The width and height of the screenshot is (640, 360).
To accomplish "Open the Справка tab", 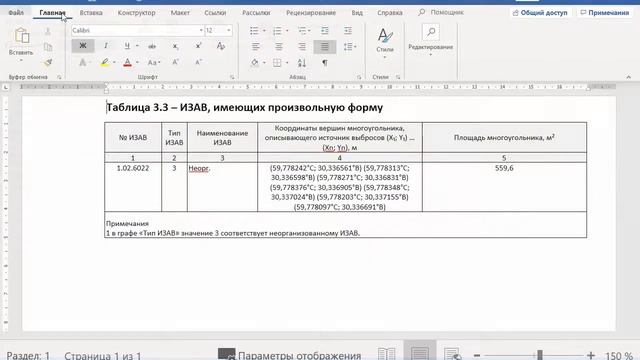I will click(390, 13).
